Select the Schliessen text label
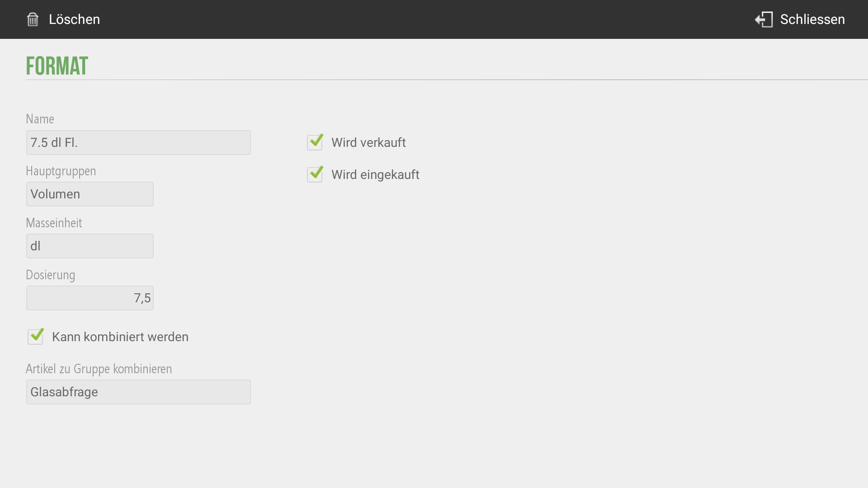 pos(812,19)
